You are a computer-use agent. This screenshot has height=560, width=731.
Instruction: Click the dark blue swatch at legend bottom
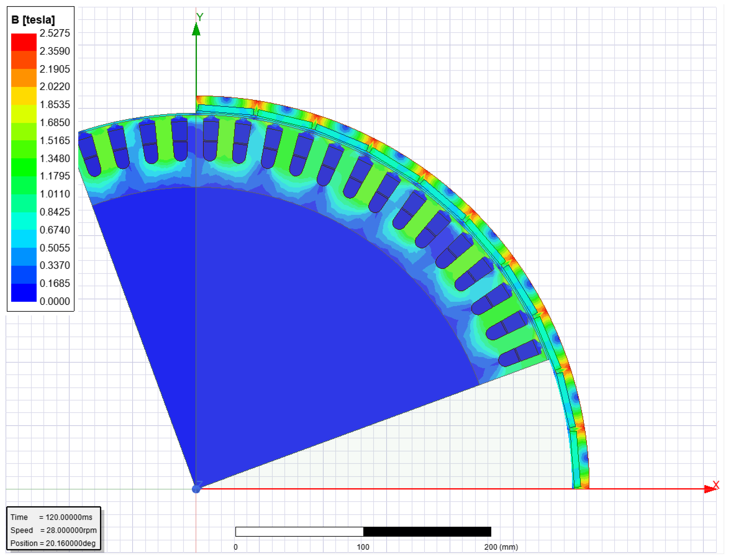[x=24, y=293]
